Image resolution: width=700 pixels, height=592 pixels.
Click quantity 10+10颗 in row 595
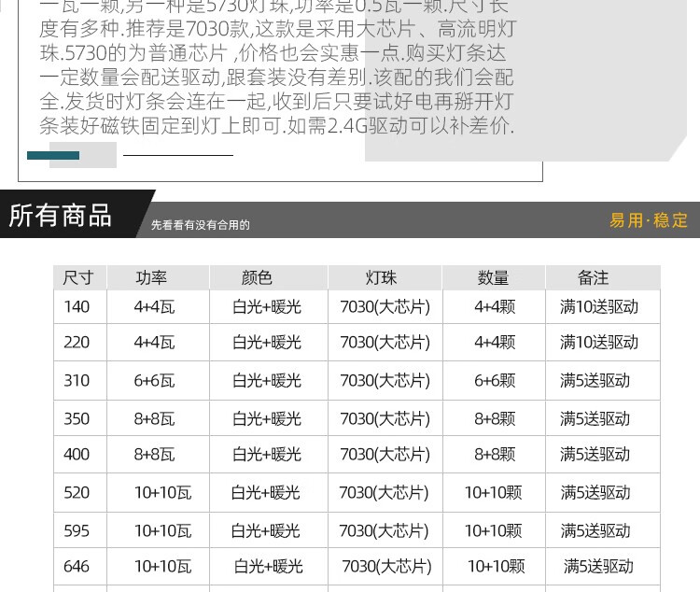point(494,531)
